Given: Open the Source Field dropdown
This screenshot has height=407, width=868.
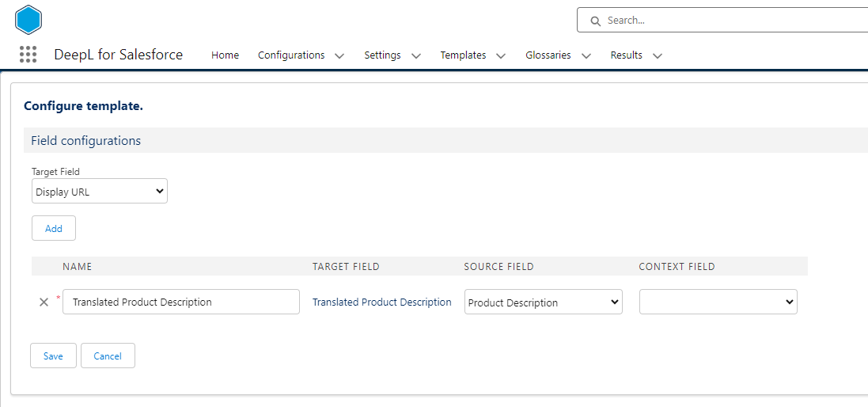Looking at the screenshot, I should 543,302.
